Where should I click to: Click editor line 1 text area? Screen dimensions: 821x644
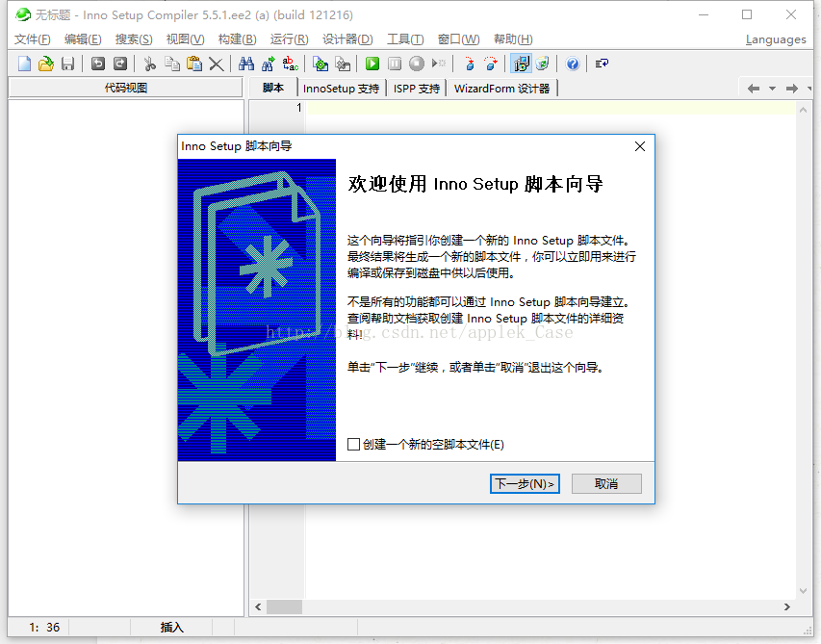pos(552,108)
